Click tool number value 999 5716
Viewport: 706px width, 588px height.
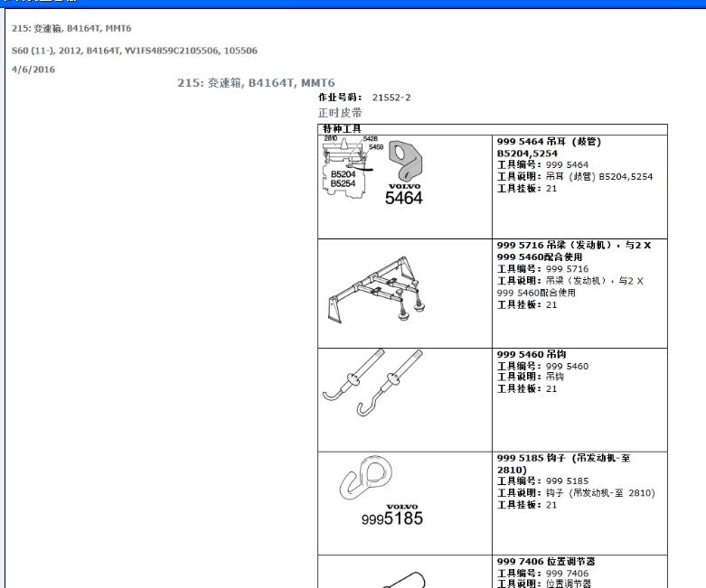pyautogui.click(x=568, y=269)
